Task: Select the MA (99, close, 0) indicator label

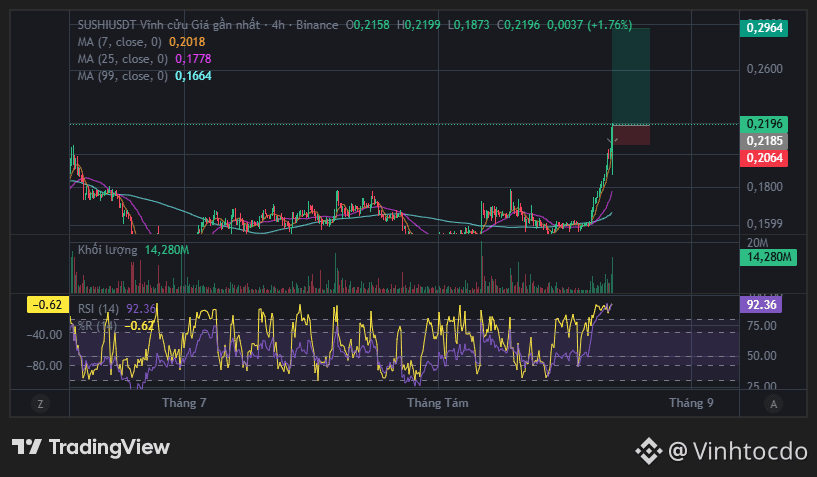Action: point(122,76)
